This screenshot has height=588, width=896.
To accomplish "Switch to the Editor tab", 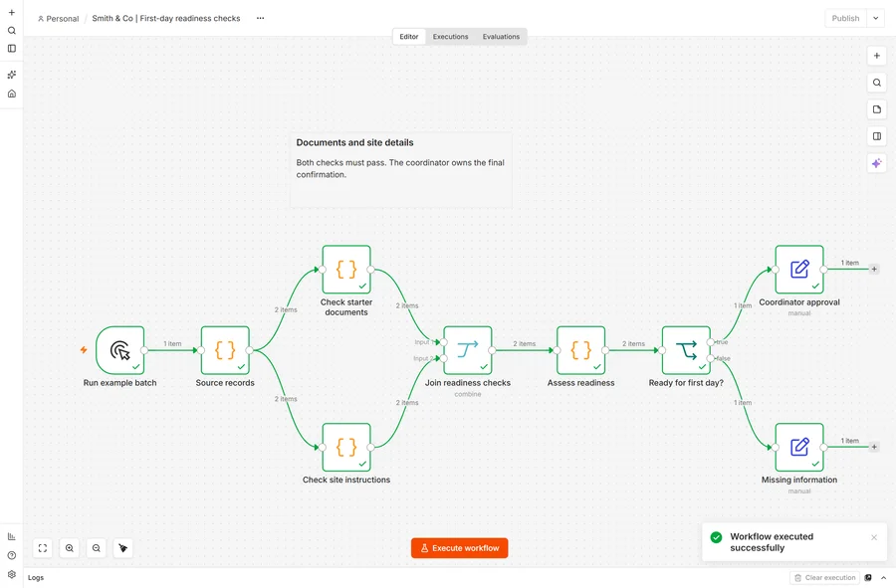I will (x=409, y=37).
